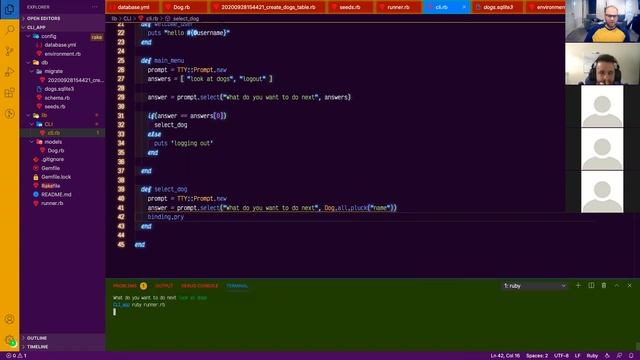
Task: Open Explorer more actions ellipsis
Action: click(95, 7)
